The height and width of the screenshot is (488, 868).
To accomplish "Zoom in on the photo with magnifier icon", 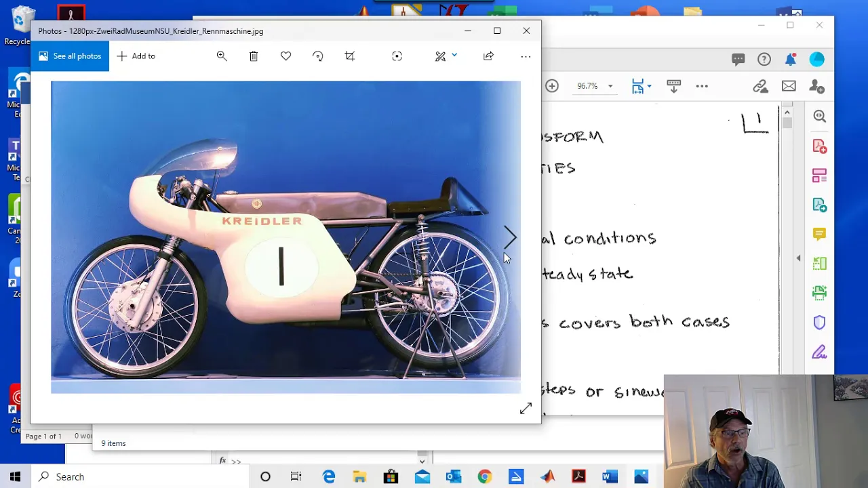I will pyautogui.click(x=222, y=56).
